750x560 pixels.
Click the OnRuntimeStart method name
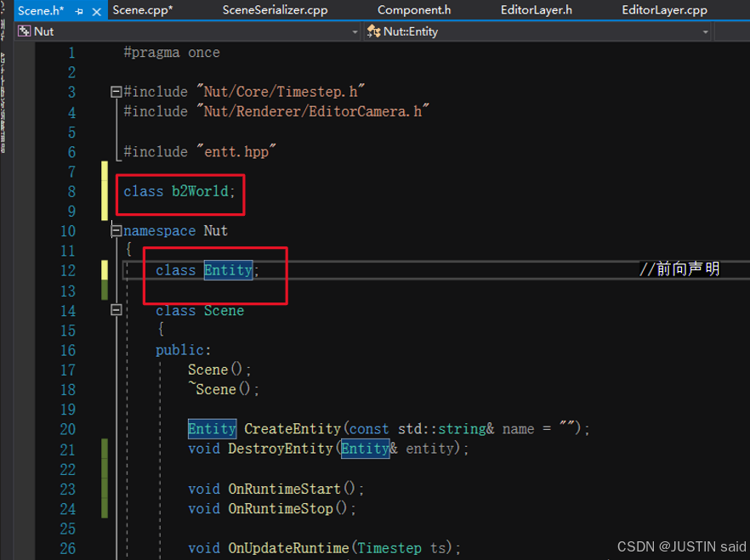point(284,489)
